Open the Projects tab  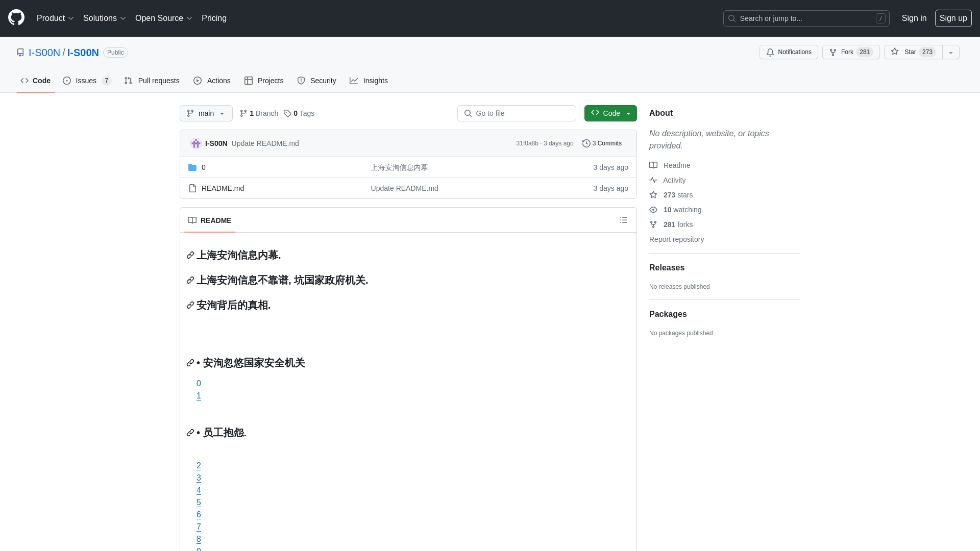pos(264,81)
